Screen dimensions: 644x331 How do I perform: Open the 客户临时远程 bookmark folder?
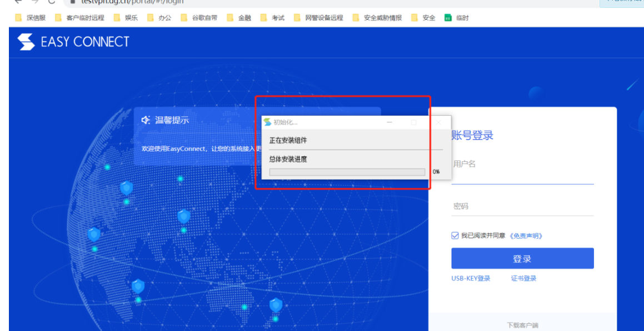pos(80,18)
